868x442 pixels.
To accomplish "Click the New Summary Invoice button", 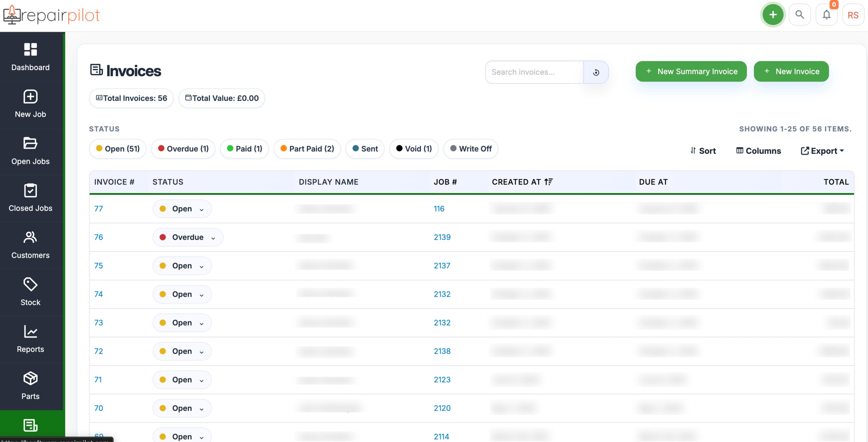I will click(x=691, y=71).
